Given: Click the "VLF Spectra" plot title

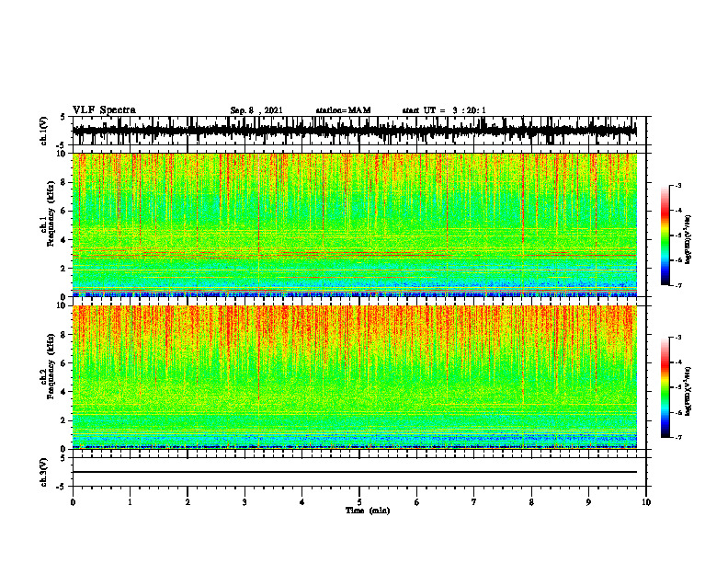Looking at the screenshot, I should pyautogui.click(x=104, y=110).
